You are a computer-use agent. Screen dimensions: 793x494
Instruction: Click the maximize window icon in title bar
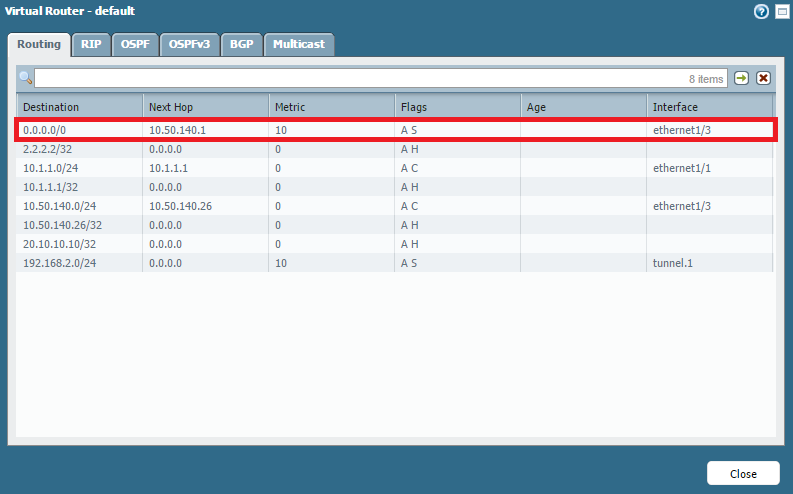coord(782,11)
